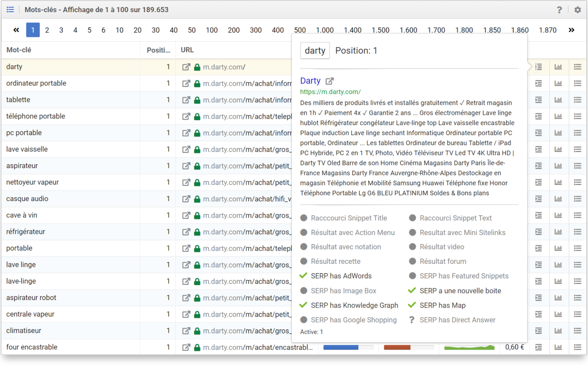Viewport: 588px width, 367px height.
Task: Open external link icon for aspirateur row
Action: click(x=186, y=166)
